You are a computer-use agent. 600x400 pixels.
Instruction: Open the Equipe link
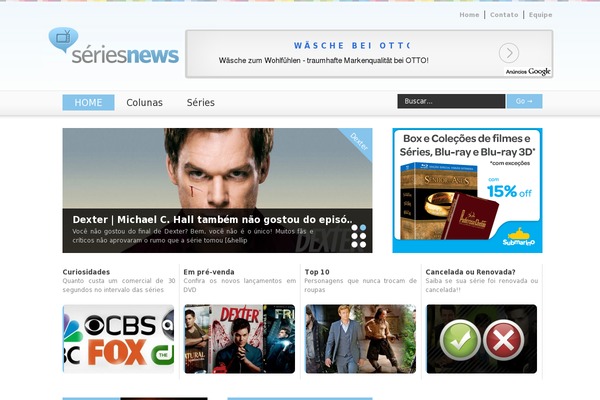(540, 15)
